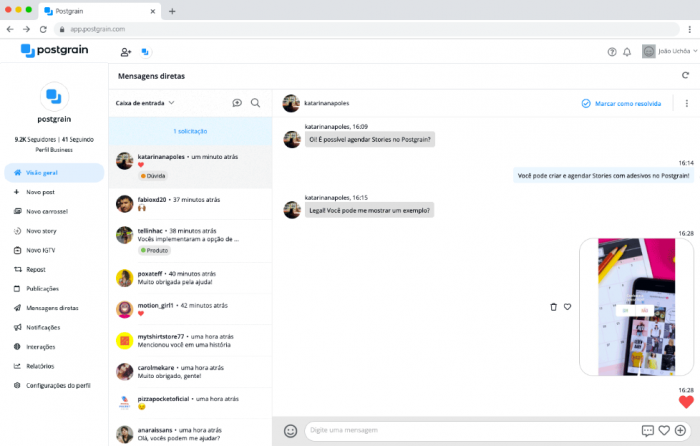Select Novo IGTV in sidebar
The height and width of the screenshot is (446, 700).
coord(34,250)
